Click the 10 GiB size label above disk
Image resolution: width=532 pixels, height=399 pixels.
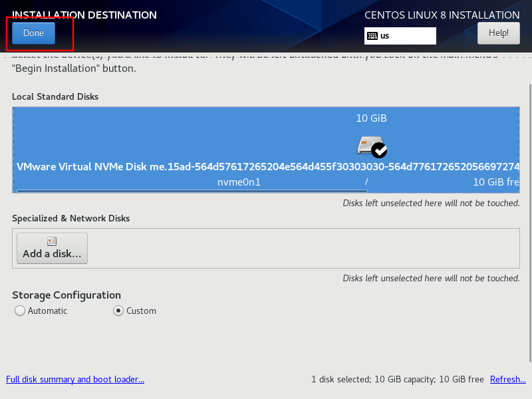371,118
